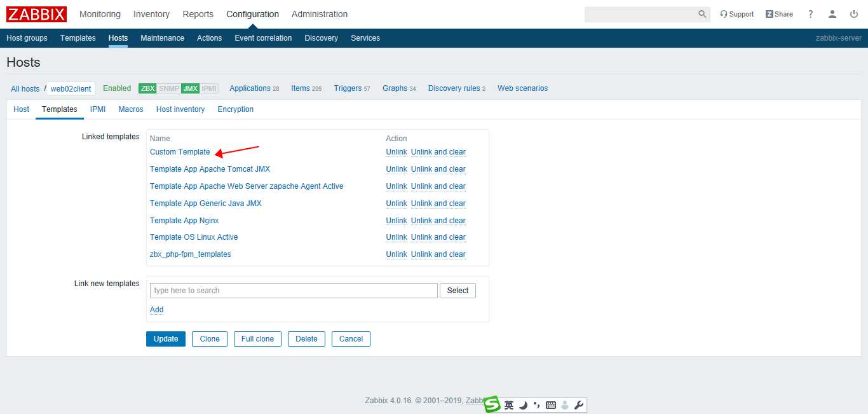Switch to the IPMI tab
Screen dimensions: 868x414
(x=98, y=109)
